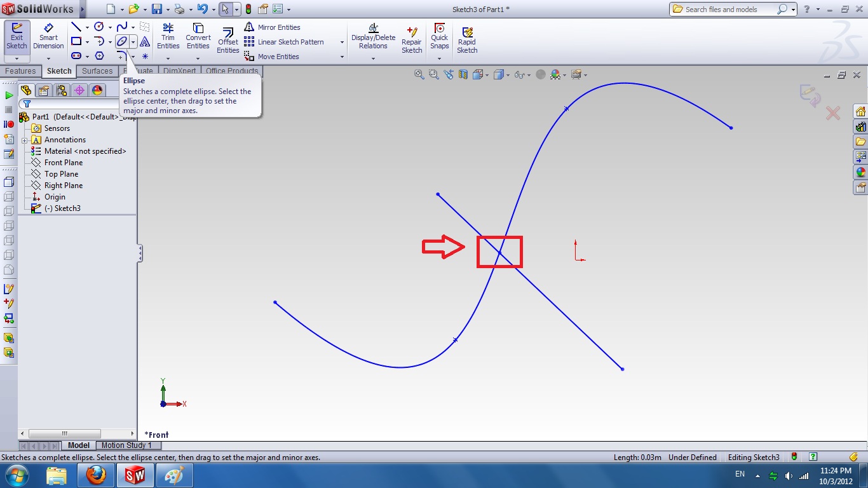Click the Rapid Sketch tool
The height and width of the screenshot is (488, 868).
[x=467, y=39]
